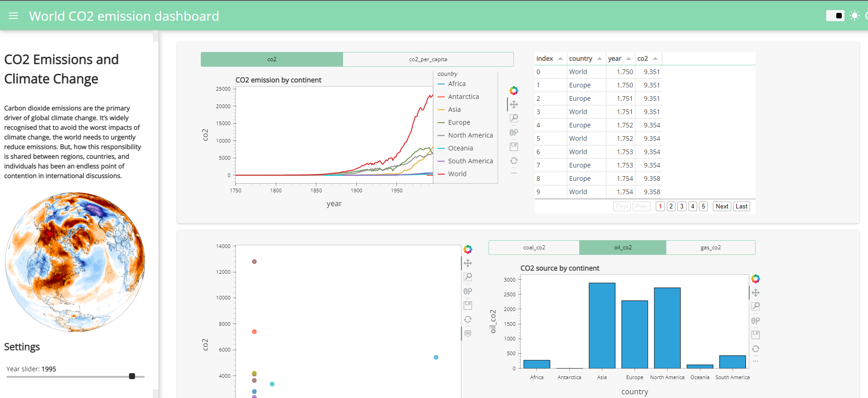Click the topmost brown scatter point

point(254,262)
